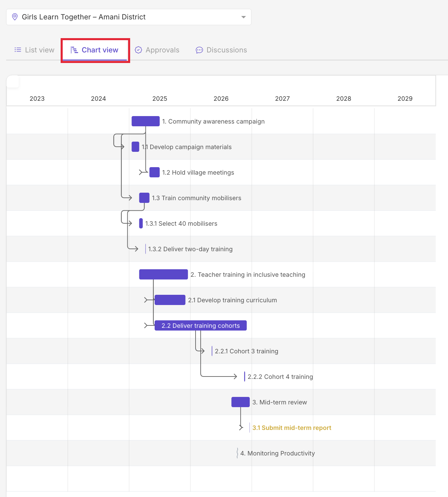
Task: Click the Develop campaign materials bar
Action: coord(135,147)
